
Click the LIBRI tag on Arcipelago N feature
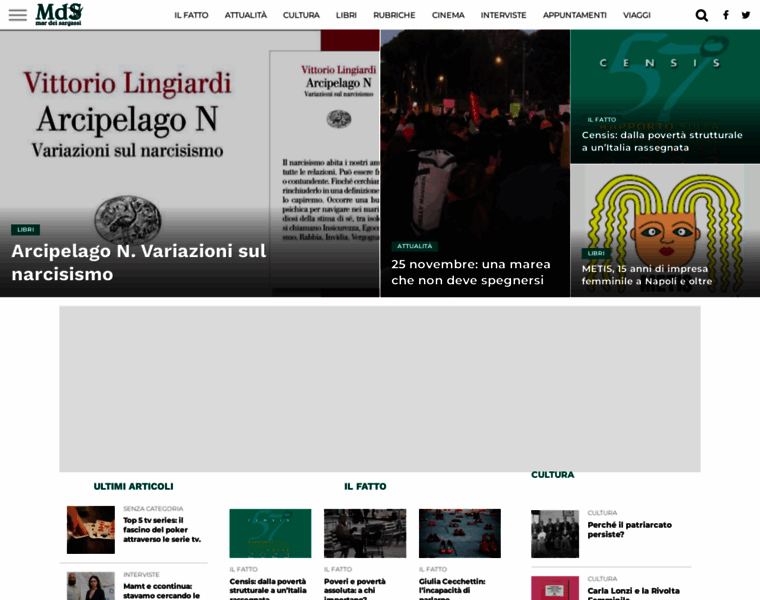pos(26,230)
